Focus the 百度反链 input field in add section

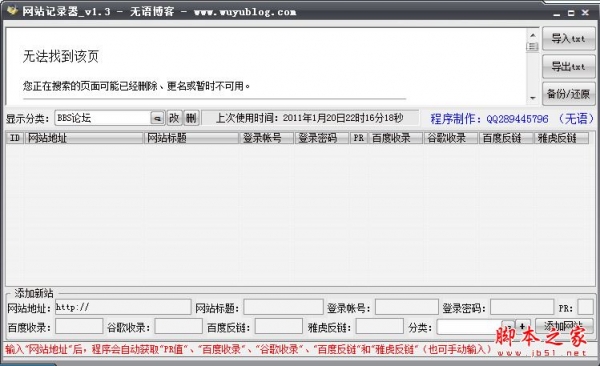point(279,327)
